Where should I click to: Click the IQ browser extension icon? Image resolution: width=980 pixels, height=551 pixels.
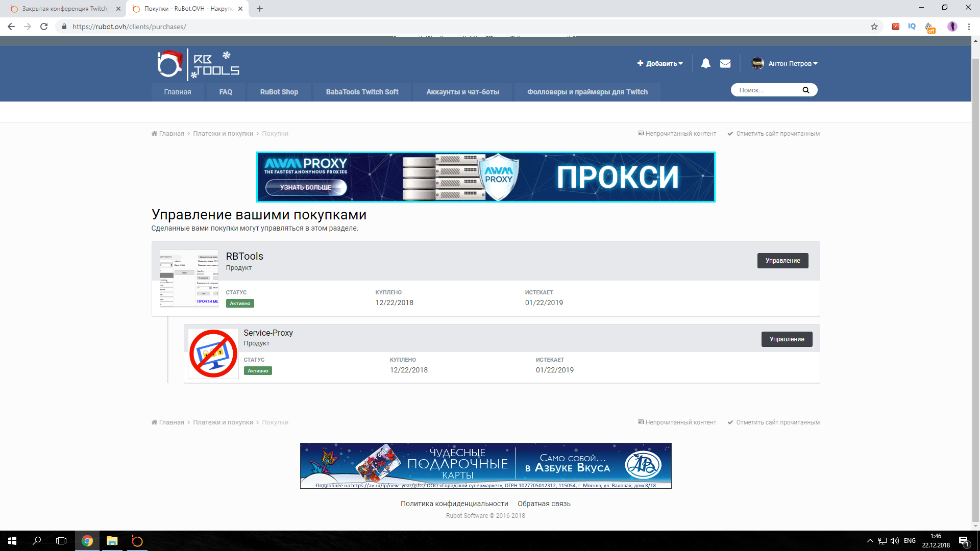click(912, 27)
